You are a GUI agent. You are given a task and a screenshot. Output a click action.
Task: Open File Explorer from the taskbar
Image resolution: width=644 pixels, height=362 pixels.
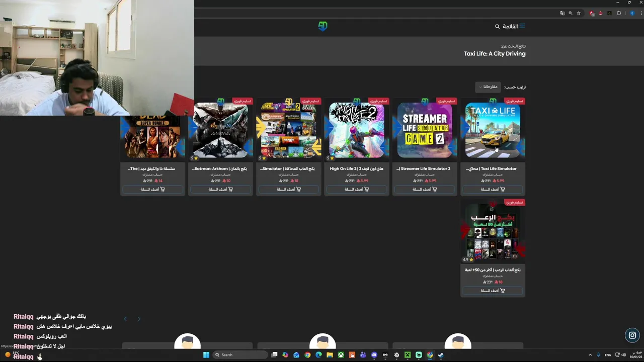pos(330,355)
